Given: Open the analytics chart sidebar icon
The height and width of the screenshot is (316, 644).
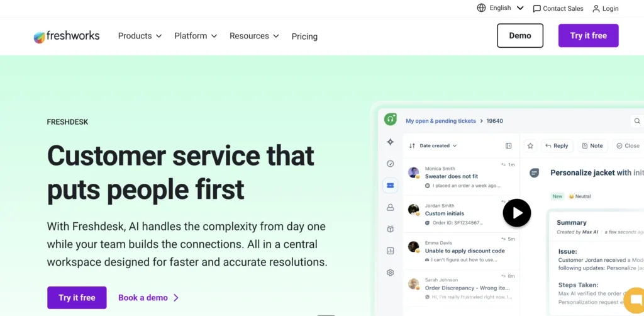Looking at the screenshot, I should (390, 251).
